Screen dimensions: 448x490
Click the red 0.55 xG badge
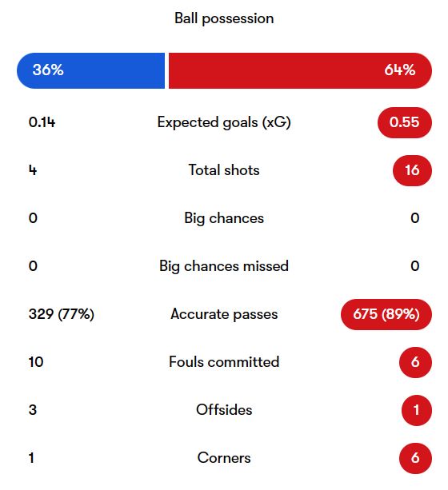pos(405,122)
